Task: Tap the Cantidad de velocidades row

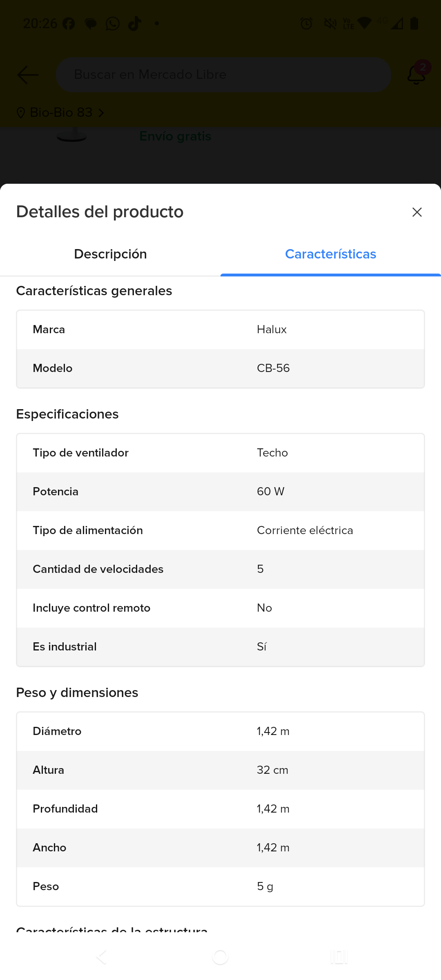Action: 220,569
